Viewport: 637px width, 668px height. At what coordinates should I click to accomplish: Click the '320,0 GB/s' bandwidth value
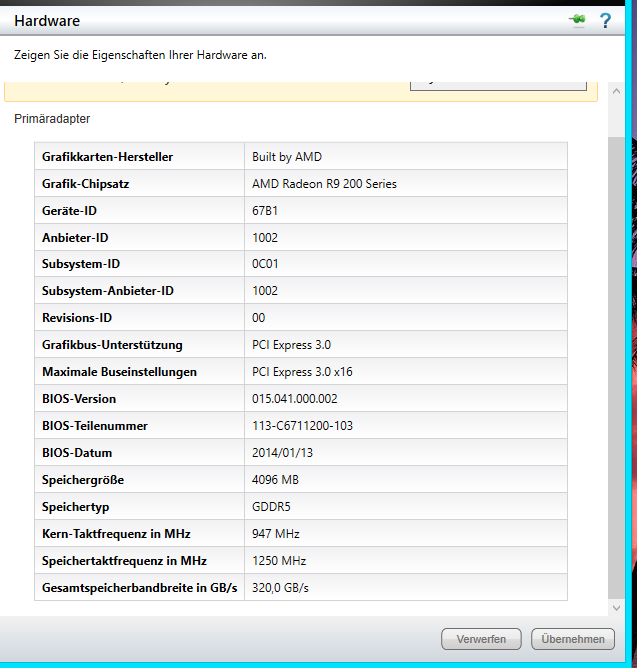coord(280,588)
